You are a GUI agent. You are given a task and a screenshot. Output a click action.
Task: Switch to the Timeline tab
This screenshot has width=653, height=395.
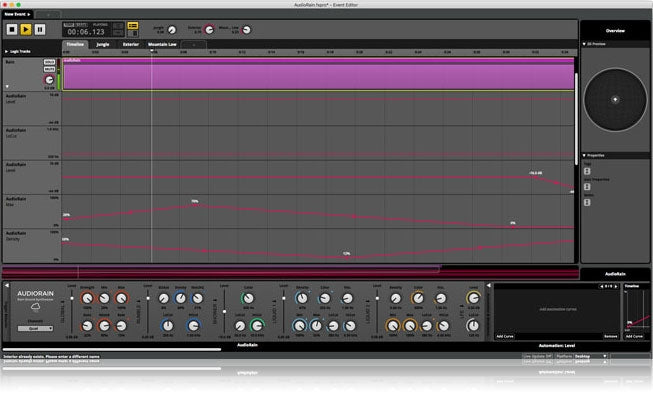click(x=75, y=44)
